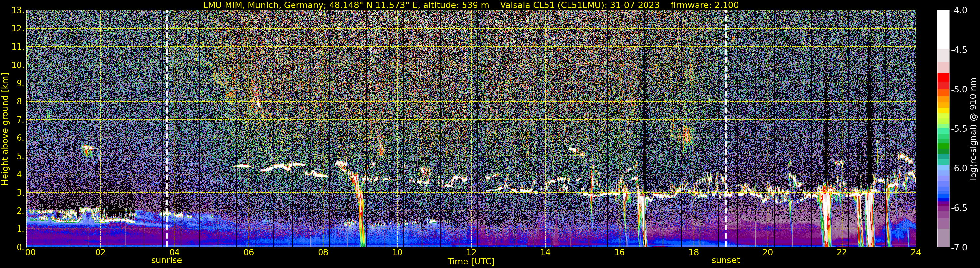The image size is (980, 268).
Task: Click the x-axis tick label '14'
Action: click(545, 252)
